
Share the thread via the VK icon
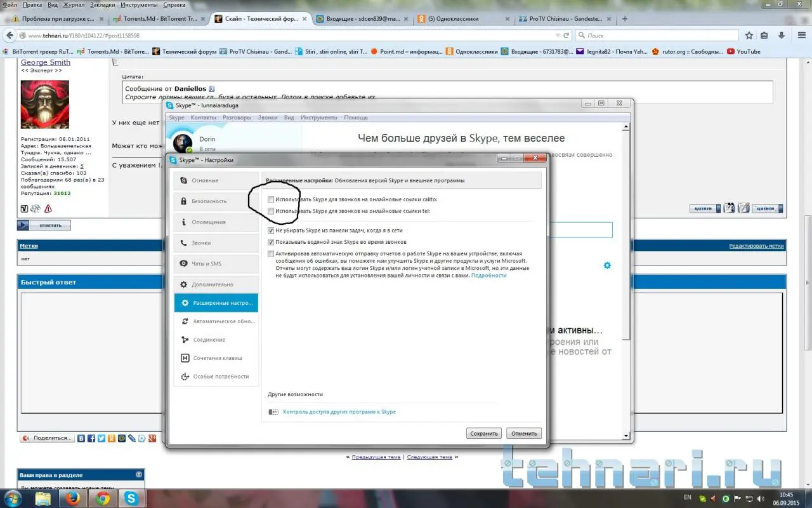point(81,438)
